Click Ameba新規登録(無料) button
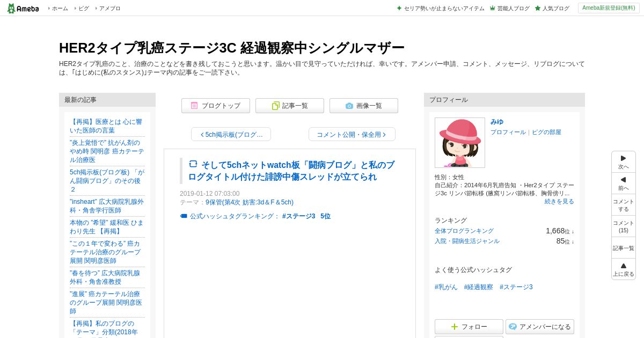The width and height of the screenshot is (644, 338). coord(609,8)
